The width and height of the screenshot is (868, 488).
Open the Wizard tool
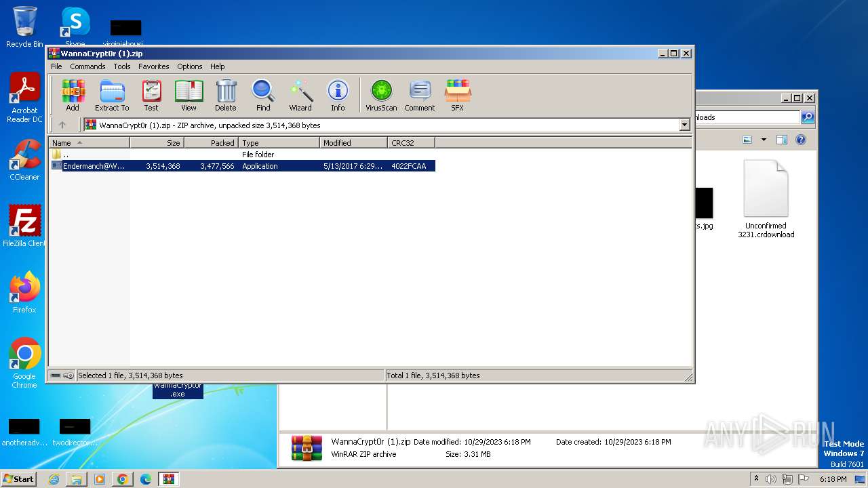[300, 95]
